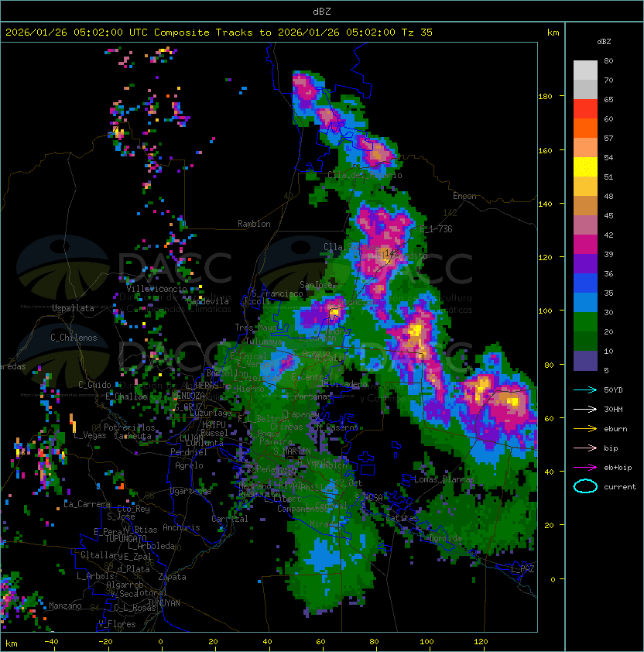Click the 'Tres_Mayo' place label

255,328
